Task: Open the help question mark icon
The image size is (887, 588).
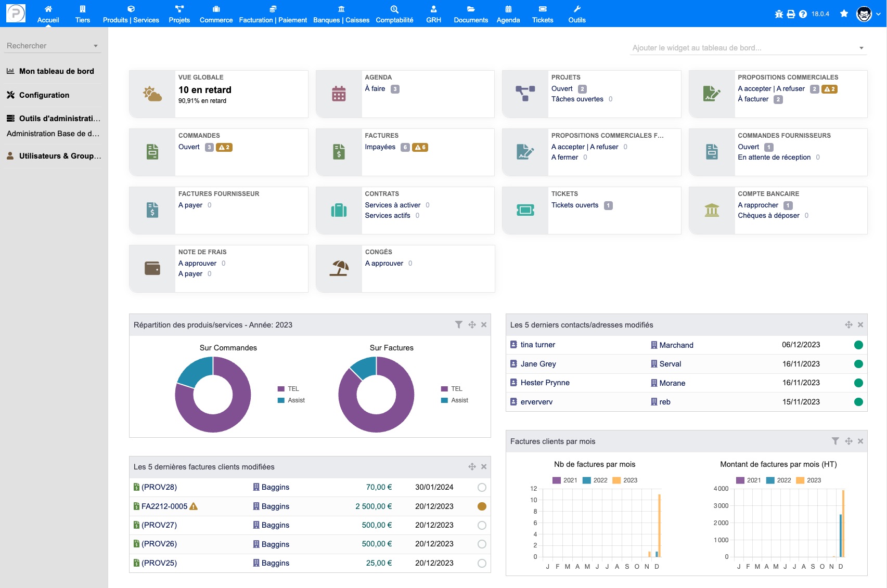Action: tap(803, 14)
